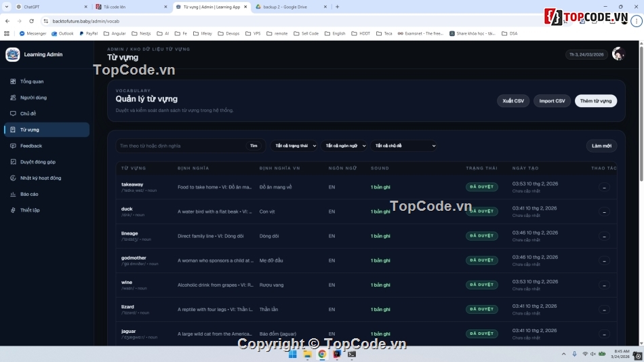Image resolution: width=644 pixels, height=362 pixels.
Task: Click ĐÃ DUYỆT badge for wine row
Action: click(481, 285)
